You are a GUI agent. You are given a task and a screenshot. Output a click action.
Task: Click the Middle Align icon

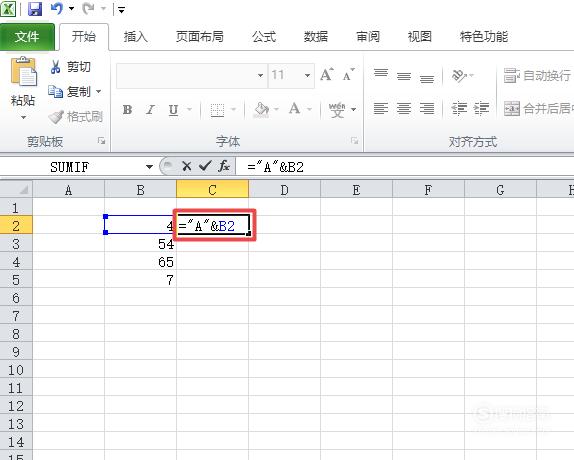[x=404, y=75]
